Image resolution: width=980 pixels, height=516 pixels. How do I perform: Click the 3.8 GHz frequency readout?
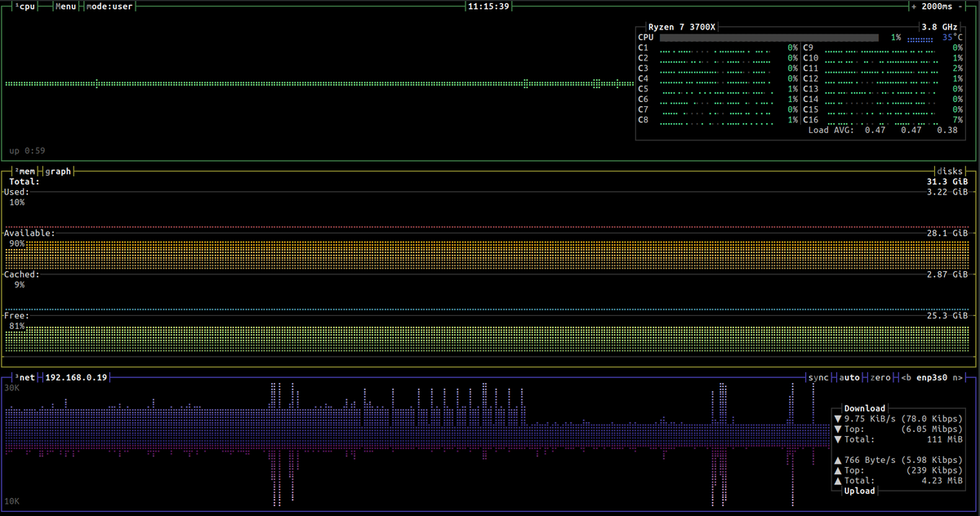click(939, 27)
